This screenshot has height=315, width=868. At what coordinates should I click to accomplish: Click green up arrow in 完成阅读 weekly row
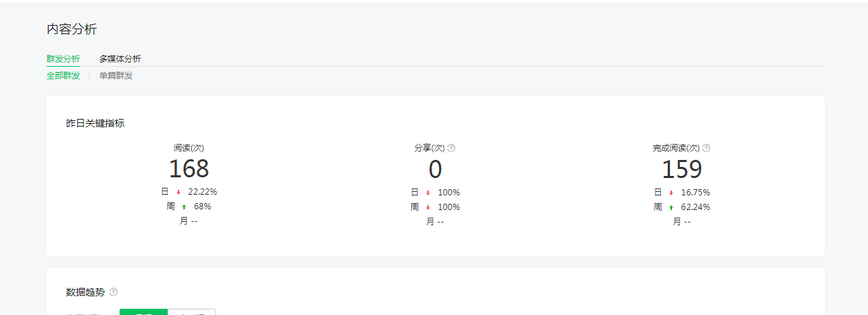[671, 207]
